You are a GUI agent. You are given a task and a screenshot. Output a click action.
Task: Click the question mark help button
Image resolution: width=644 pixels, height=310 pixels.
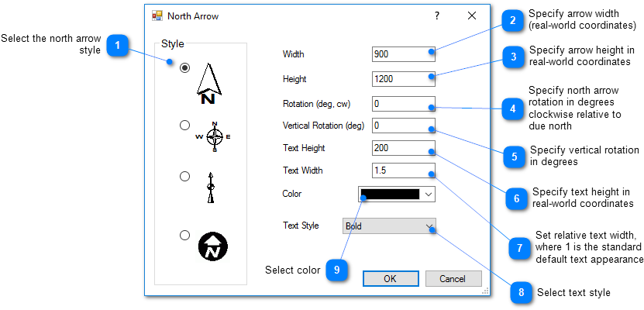[x=436, y=15]
